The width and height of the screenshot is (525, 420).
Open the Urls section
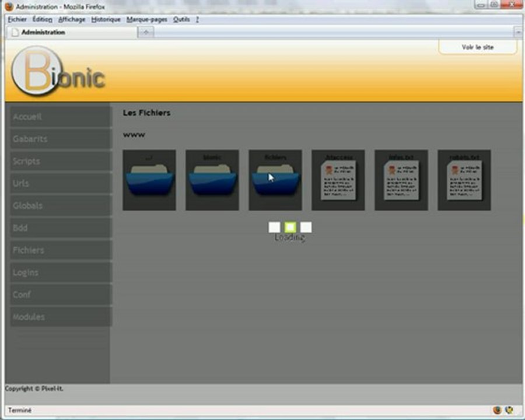(61, 183)
